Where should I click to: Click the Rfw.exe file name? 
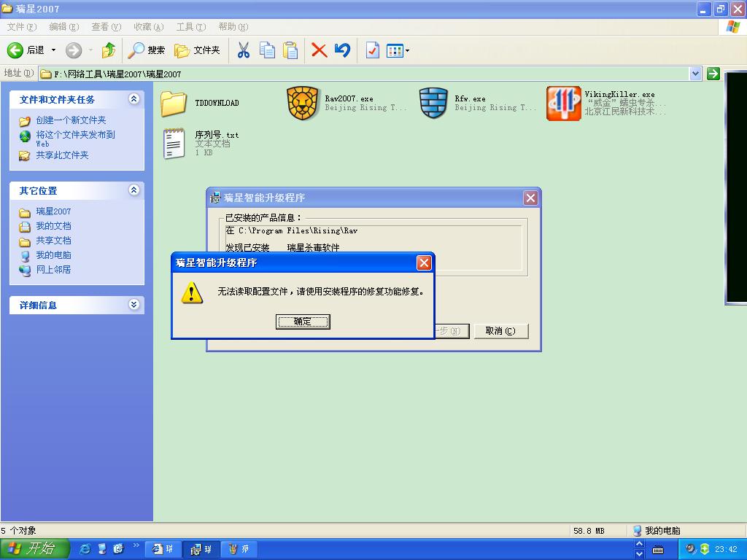pos(470,98)
